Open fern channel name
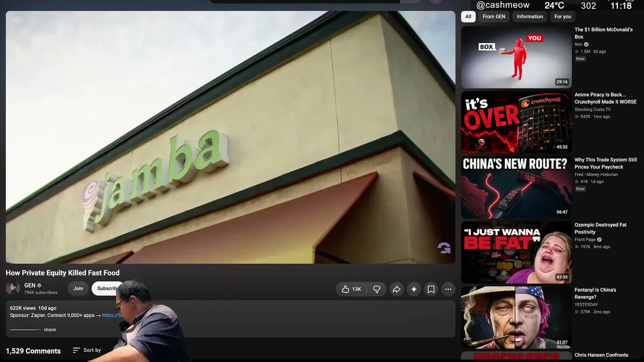This screenshot has width=644, height=362. point(579,44)
